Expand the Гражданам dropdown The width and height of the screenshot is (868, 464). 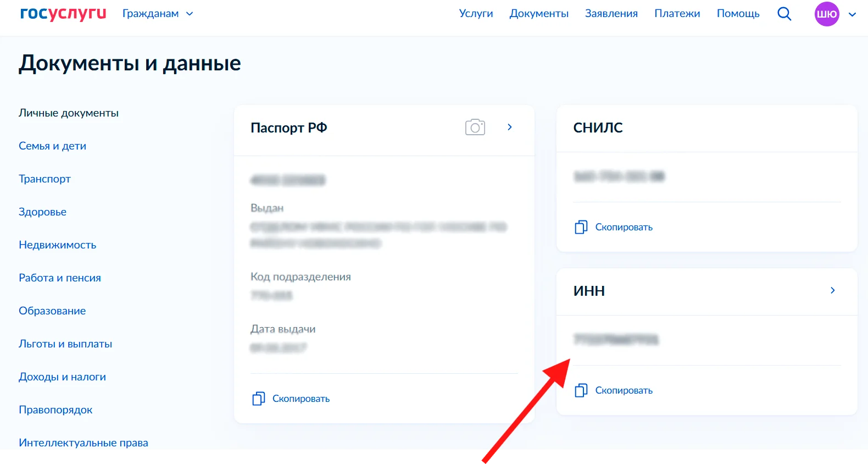(158, 14)
